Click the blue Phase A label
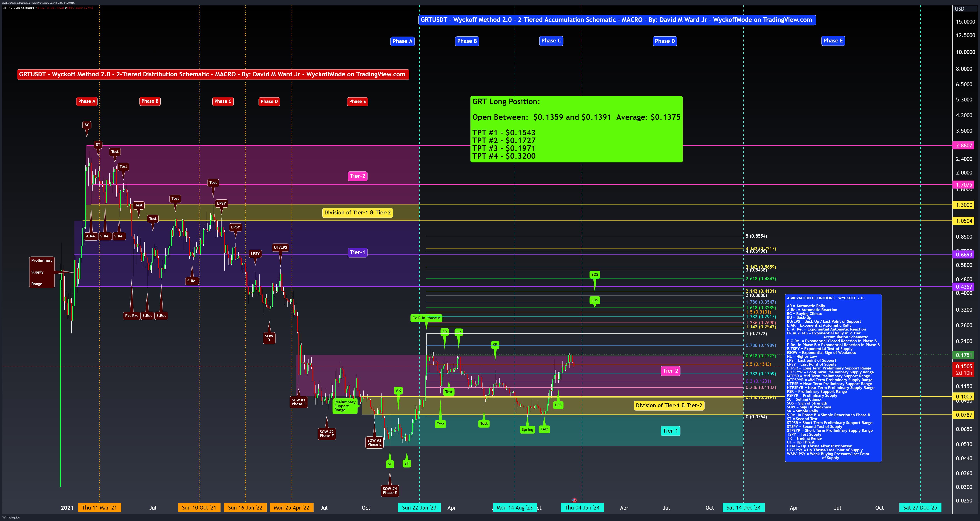980x521 pixels. pyautogui.click(x=403, y=41)
